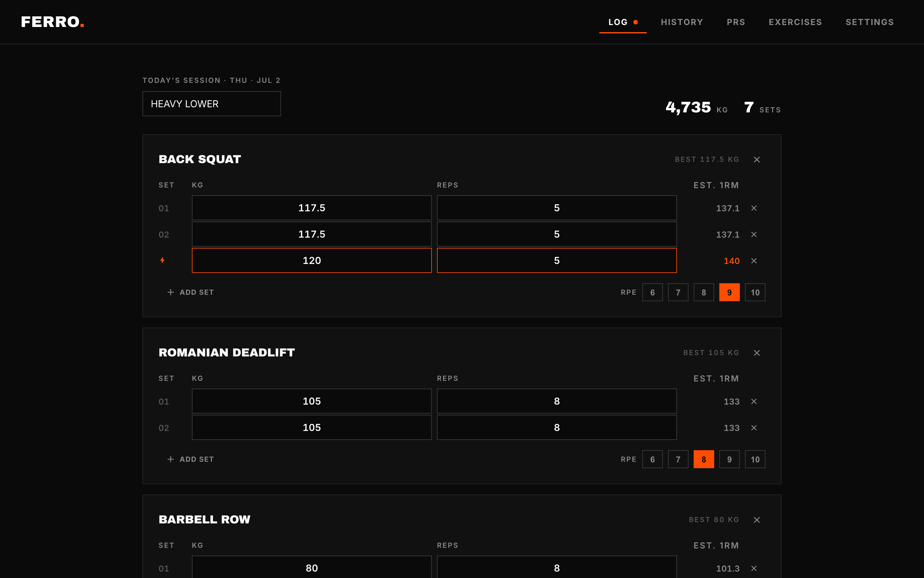This screenshot has width=924, height=578.
Task: Click the BEST 117.5 KG label
Action: [x=707, y=159]
